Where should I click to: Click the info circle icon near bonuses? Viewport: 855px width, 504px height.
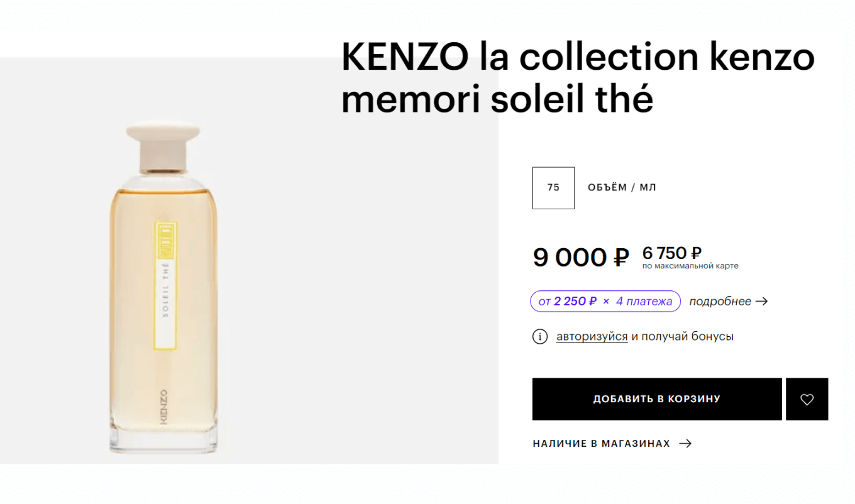pyautogui.click(x=539, y=336)
